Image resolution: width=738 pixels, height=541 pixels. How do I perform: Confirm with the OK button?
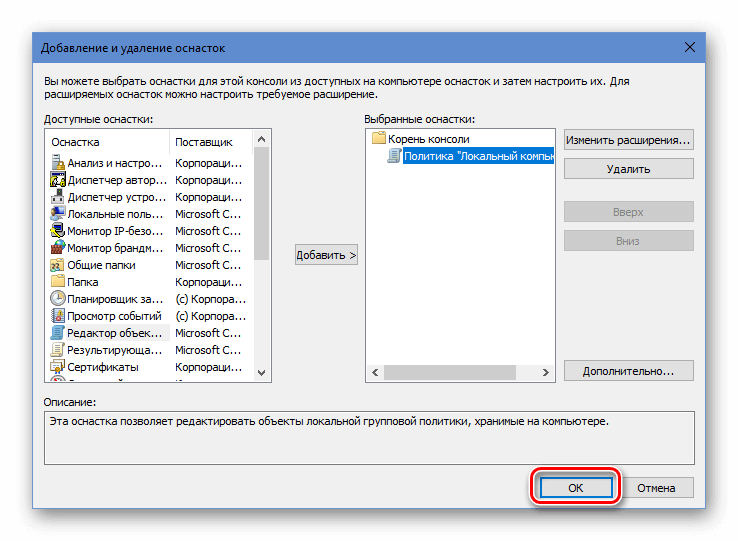pyautogui.click(x=576, y=487)
